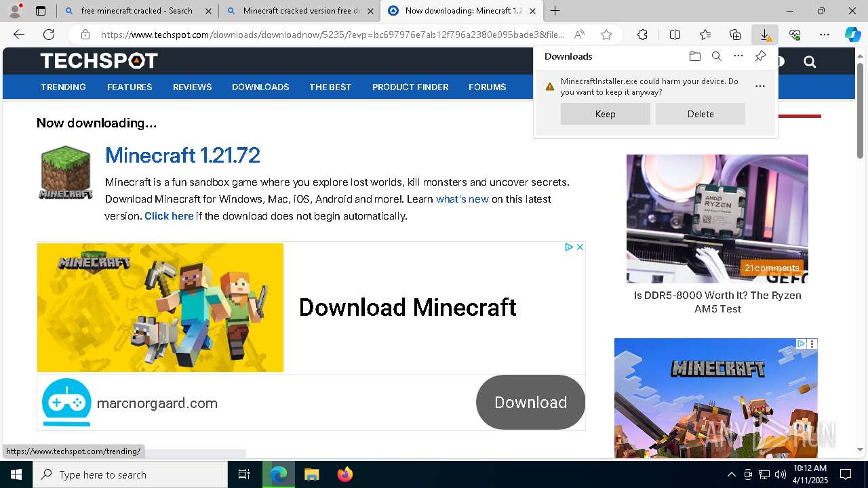Open the notification center icon
868x488 pixels.
846,474
